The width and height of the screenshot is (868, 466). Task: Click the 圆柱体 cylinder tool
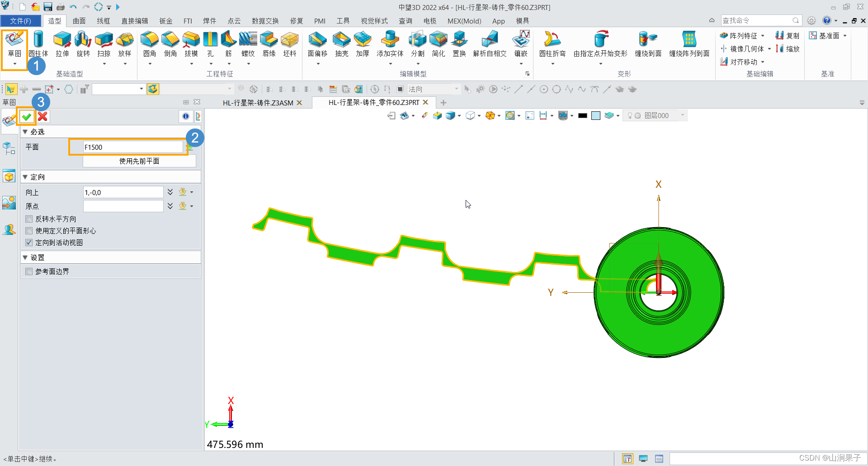[38, 44]
